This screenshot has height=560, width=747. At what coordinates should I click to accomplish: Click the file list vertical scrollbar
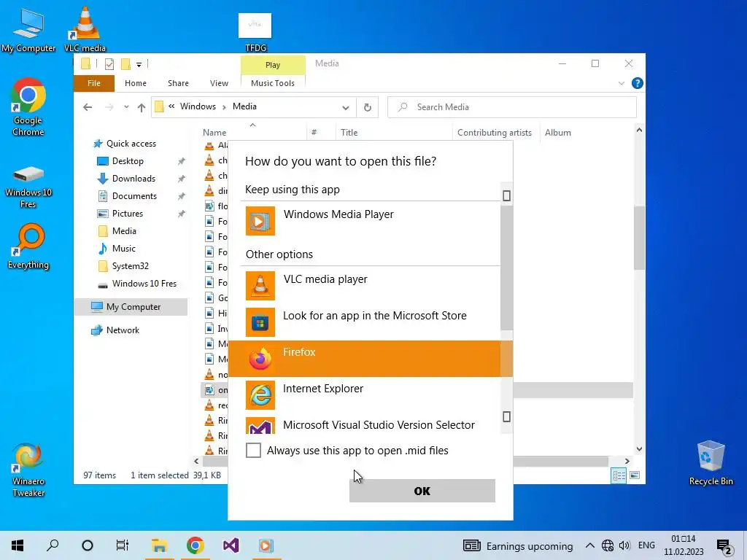tap(639, 238)
